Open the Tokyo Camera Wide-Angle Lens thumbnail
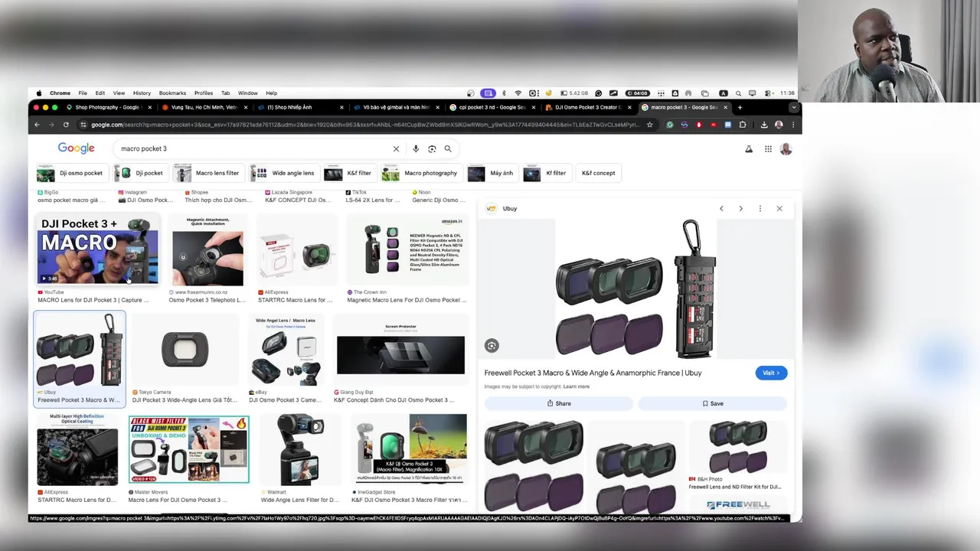 (185, 350)
